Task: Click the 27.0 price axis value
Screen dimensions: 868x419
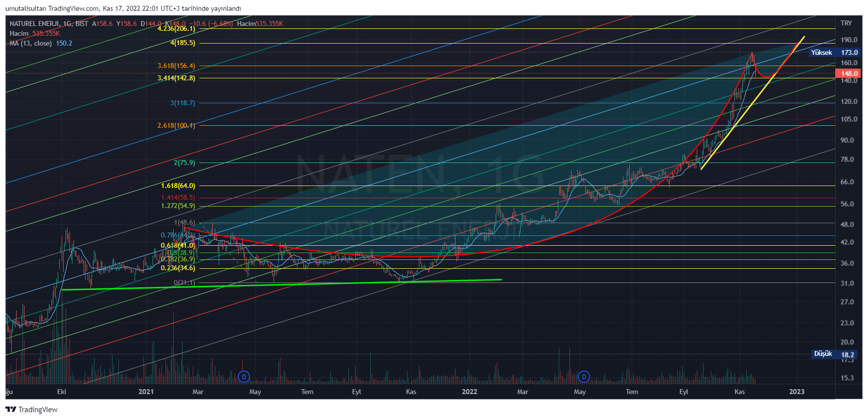Action: [x=847, y=302]
